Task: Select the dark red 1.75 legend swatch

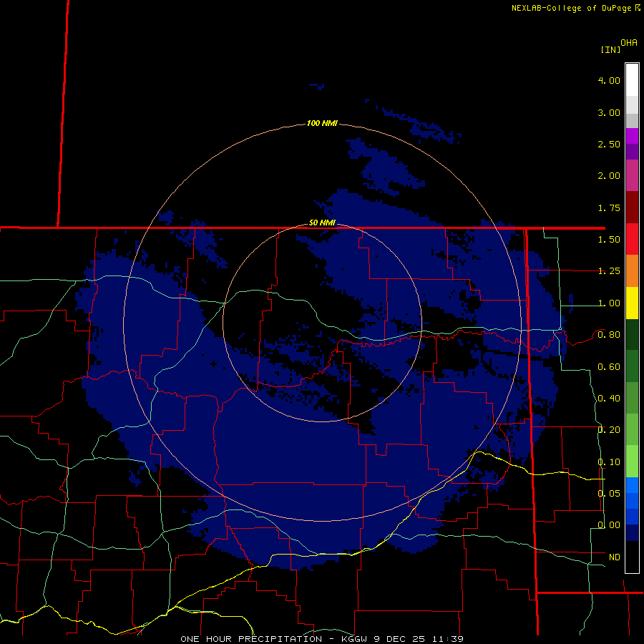Action: click(632, 208)
